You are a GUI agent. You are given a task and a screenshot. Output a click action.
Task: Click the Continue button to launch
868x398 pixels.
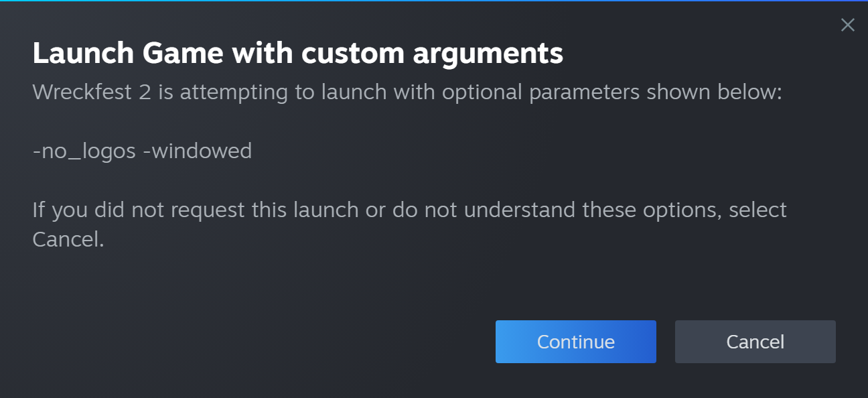pyautogui.click(x=575, y=342)
